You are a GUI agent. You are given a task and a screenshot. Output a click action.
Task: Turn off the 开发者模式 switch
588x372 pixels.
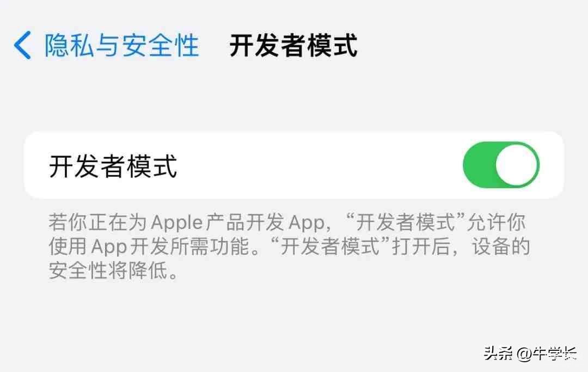tap(501, 164)
